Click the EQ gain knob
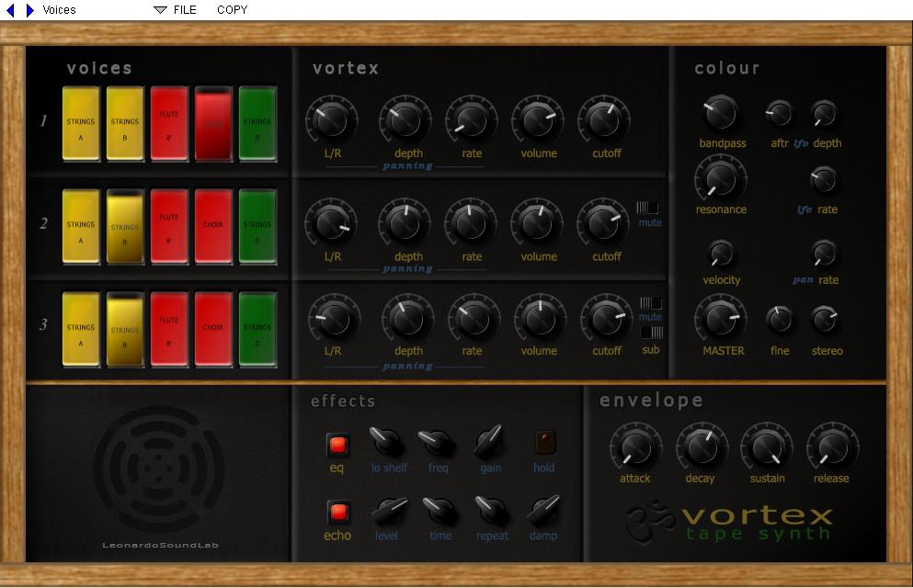 pyautogui.click(x=488, y=441)
